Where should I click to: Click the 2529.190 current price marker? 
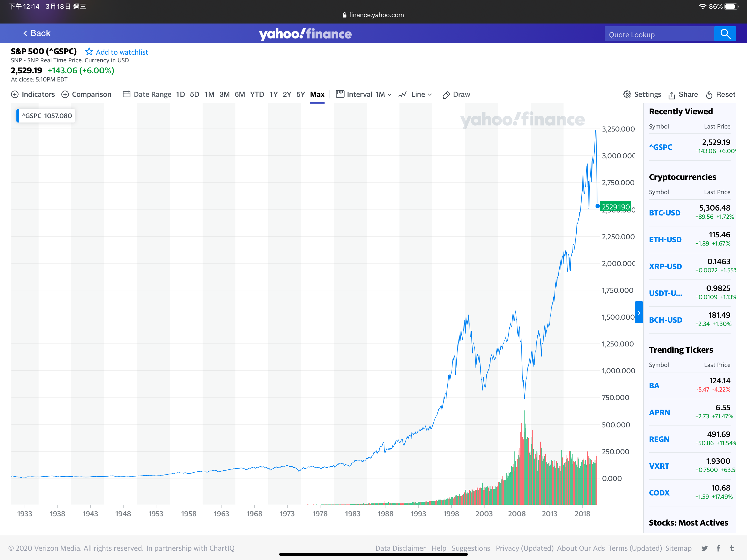click(x=615, y=206)
